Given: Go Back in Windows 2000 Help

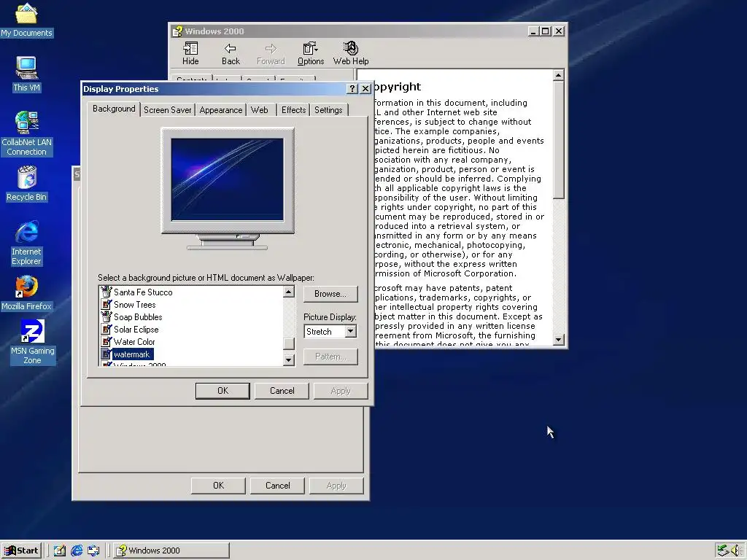Looking at the screenshot, I should tap(231, 53).
